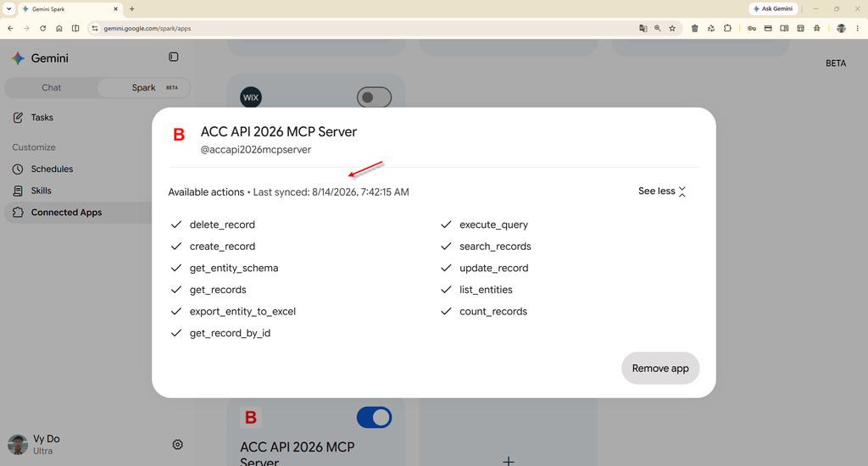
Task: Click Vy Do profile avatar in sidebar
Action: tap(18, 445)
